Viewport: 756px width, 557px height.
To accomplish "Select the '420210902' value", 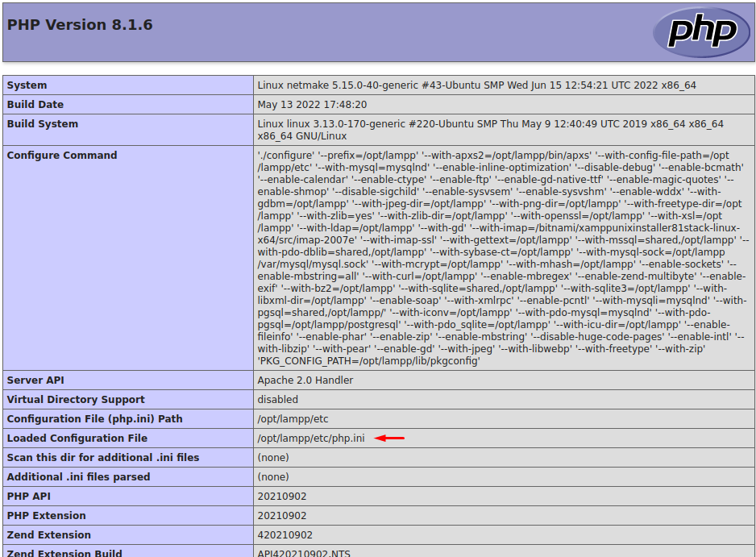I will pos(285,534).
